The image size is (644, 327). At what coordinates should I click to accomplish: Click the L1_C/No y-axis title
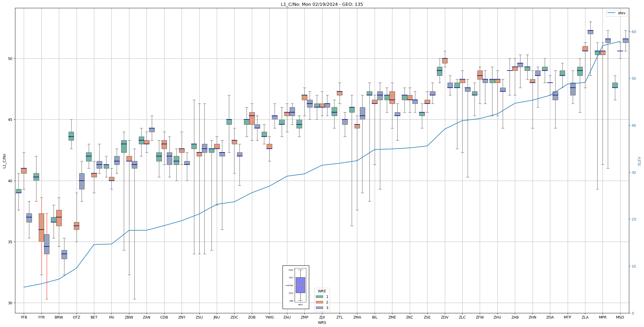(x=4, y=161)
